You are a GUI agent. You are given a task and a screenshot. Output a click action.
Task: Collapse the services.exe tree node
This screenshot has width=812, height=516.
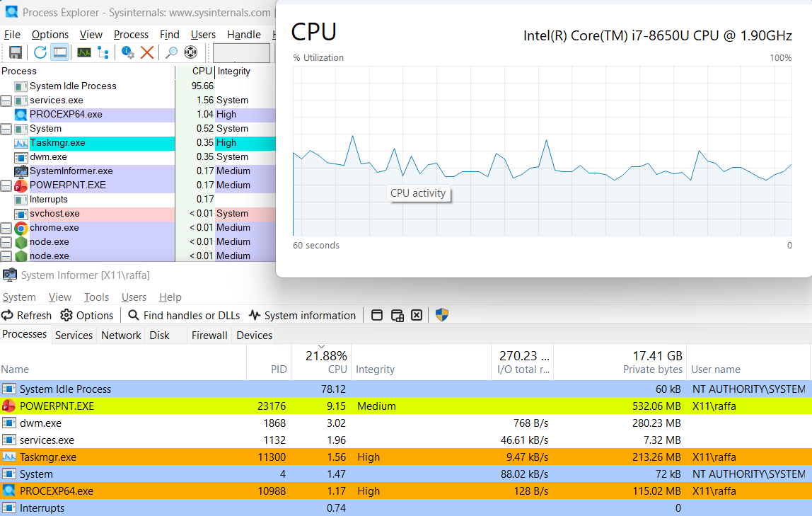point(6,101)
